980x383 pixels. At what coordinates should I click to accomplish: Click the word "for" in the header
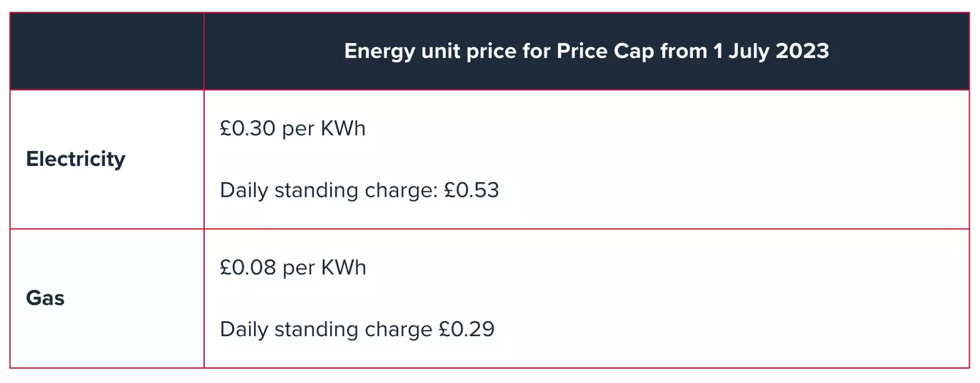coord(536,51)
